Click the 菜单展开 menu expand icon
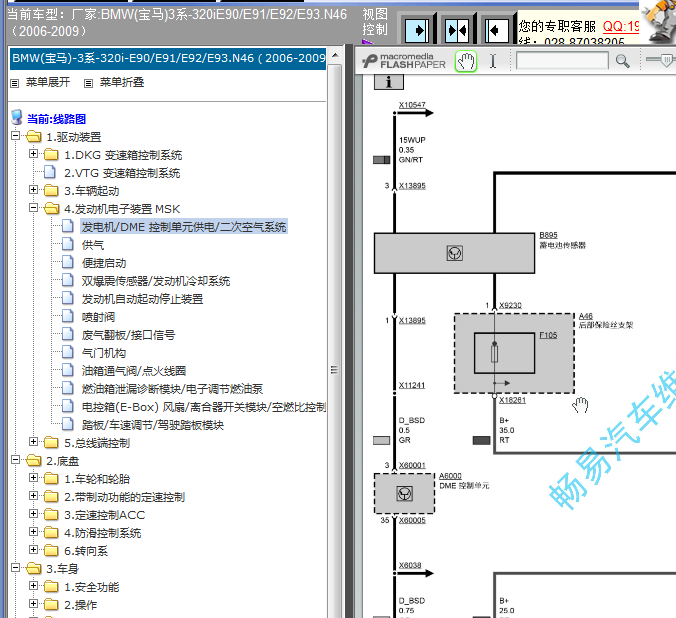Viewport: 676px width, 618px height. click(15, 83)
